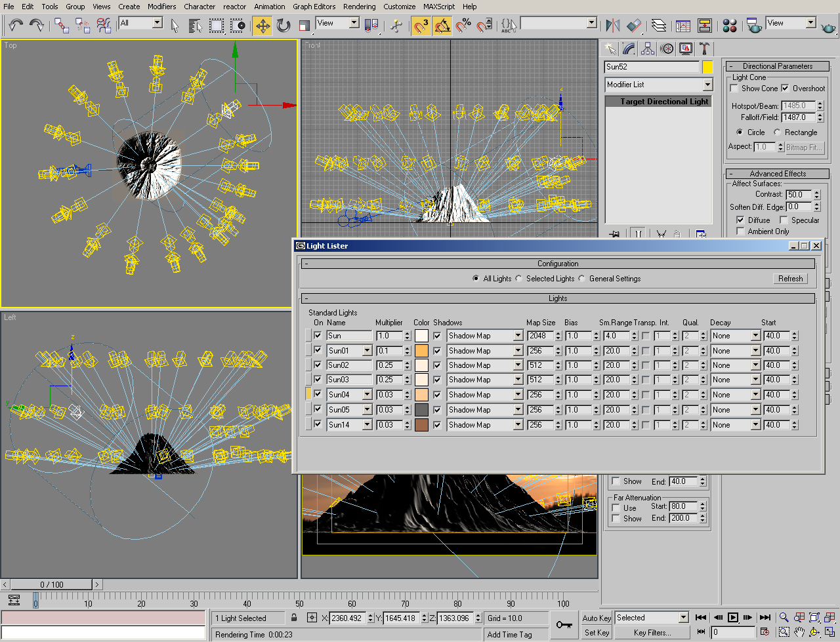Check the Ambient Only option
This screenshot has height=642, width=840.
coord(740,231)
